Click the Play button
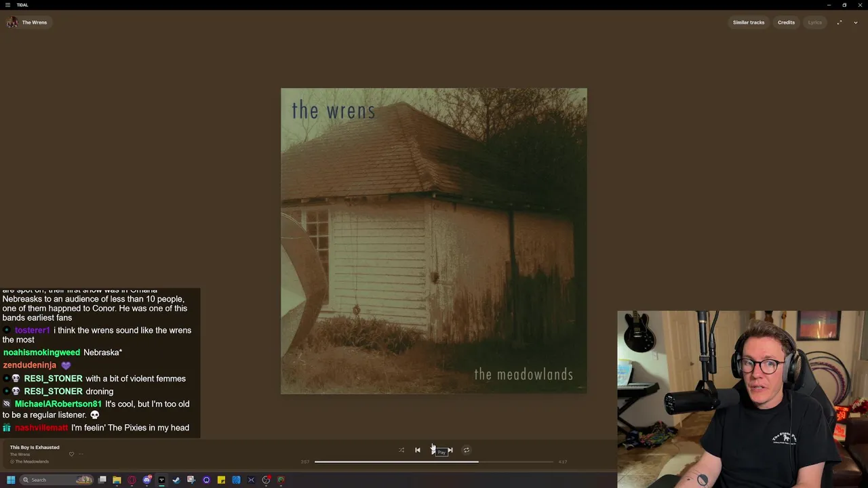 pos(433,450)
